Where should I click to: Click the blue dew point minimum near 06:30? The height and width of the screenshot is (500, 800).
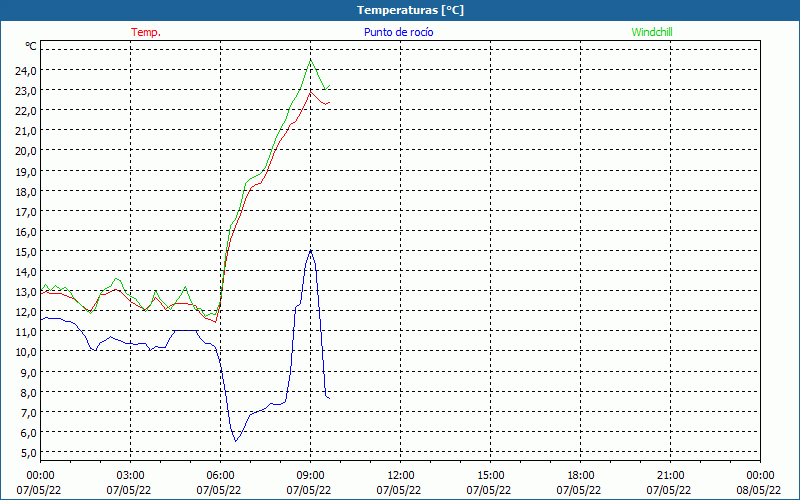(235, 441)
